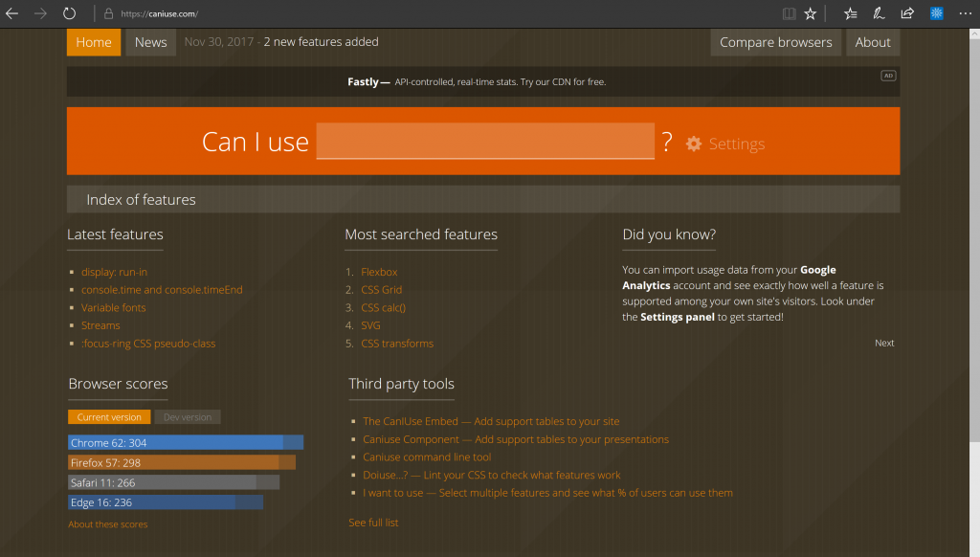Open the Flexbox feature link

point(379,272)
